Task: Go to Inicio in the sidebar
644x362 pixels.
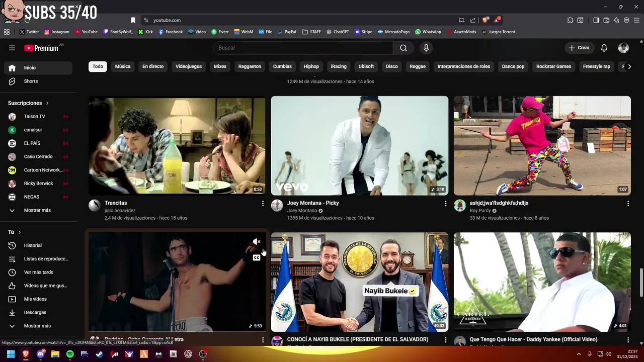Action: [38, 68]
